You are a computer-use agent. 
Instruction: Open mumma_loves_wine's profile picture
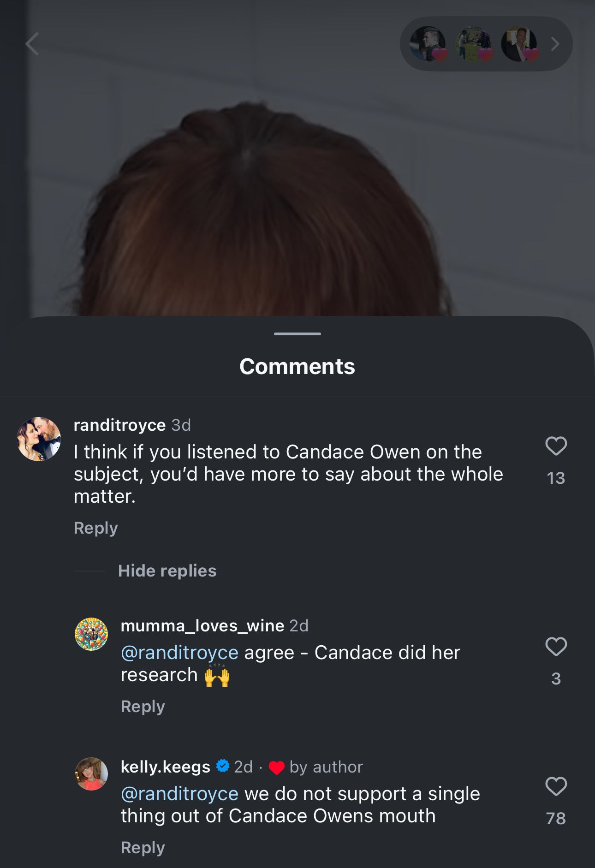pyautogui.click(x=91, y=634)
